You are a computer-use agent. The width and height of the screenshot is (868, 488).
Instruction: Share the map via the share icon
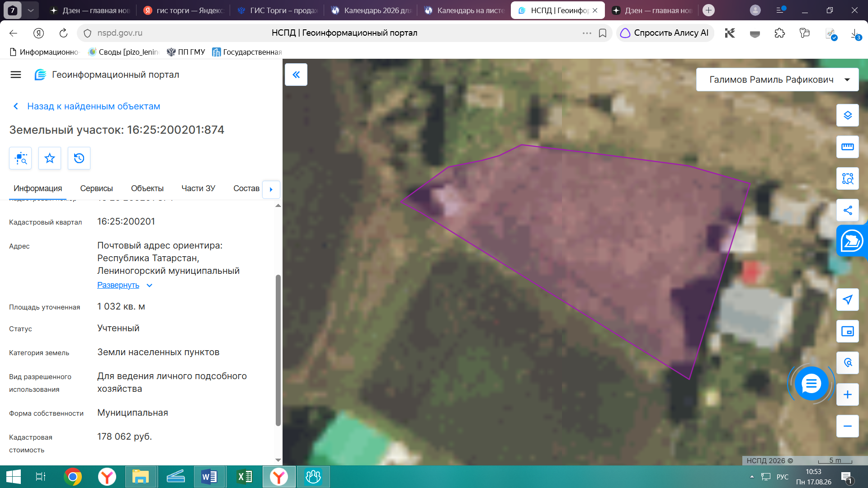pos(848,210)
